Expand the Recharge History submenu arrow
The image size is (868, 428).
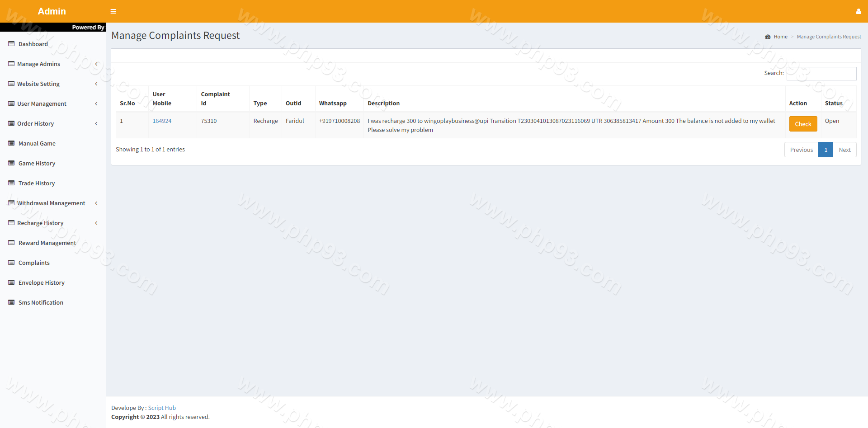[96, 223]
